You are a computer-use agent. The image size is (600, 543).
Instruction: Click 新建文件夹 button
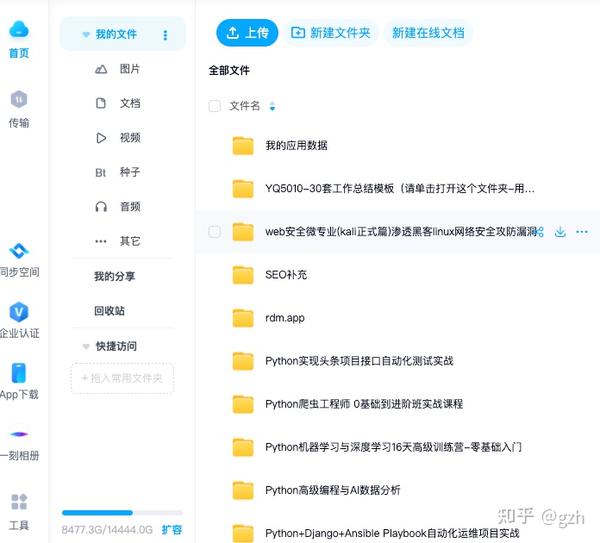[x=331, y=33]
